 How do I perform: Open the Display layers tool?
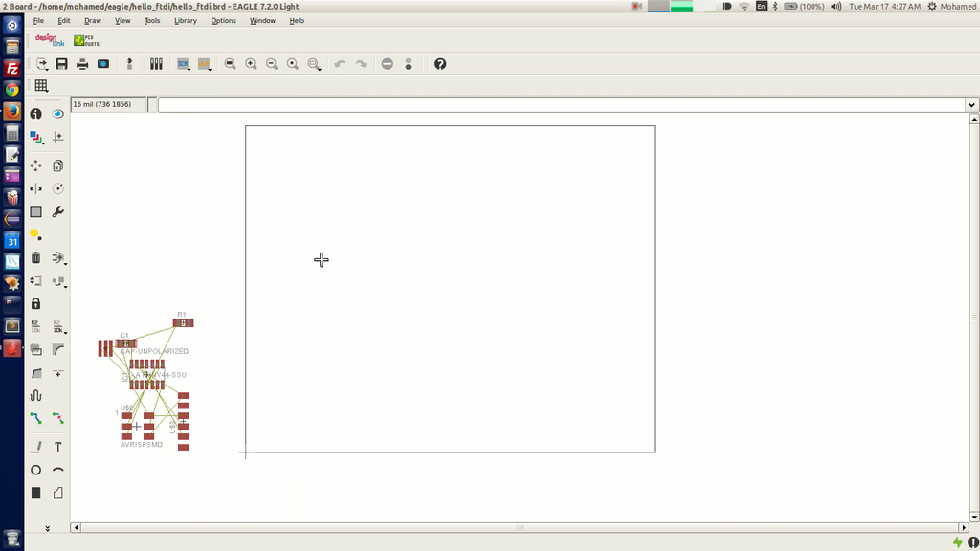point(35,137)
